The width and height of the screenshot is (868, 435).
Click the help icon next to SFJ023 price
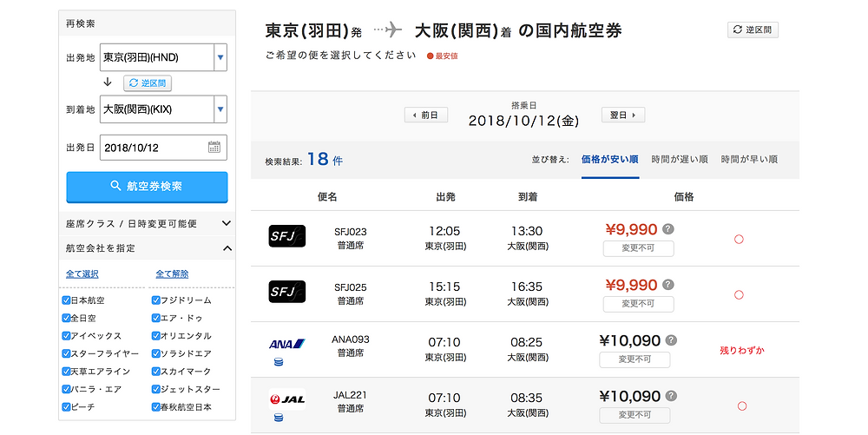click(x=668, y=229)
